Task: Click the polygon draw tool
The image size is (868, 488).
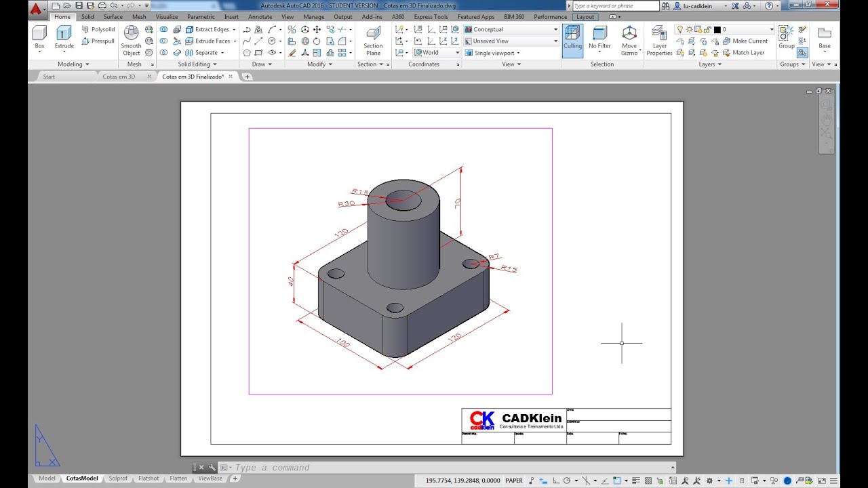Action: 247,52
